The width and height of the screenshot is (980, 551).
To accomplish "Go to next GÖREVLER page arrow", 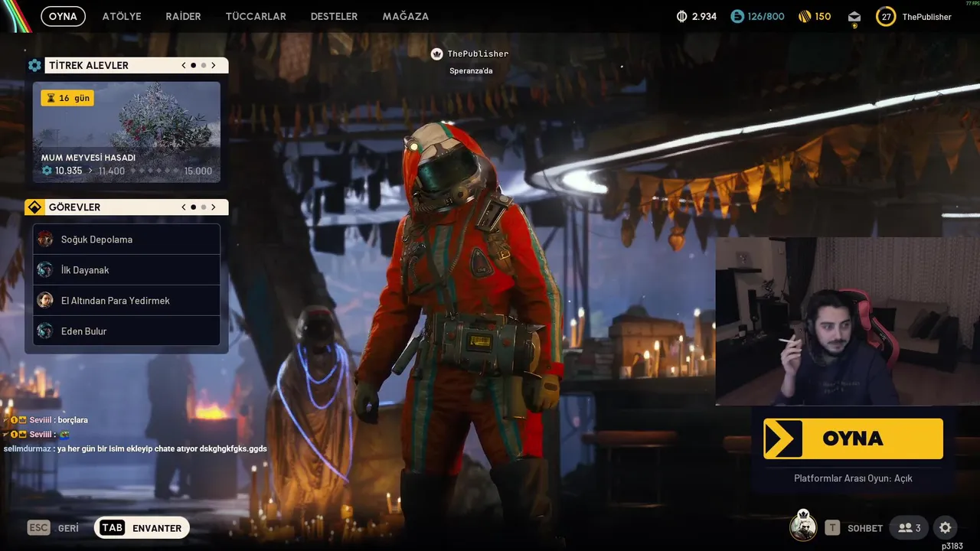I will coord(214,207).
